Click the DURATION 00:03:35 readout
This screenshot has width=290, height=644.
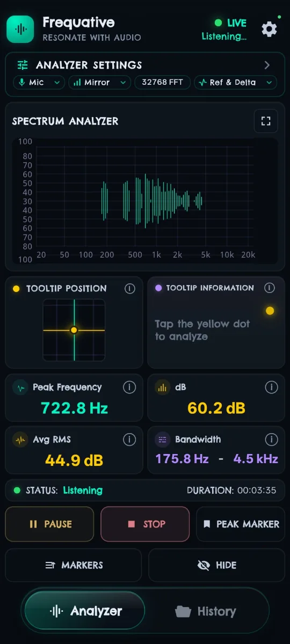click(x=231, y=490)
